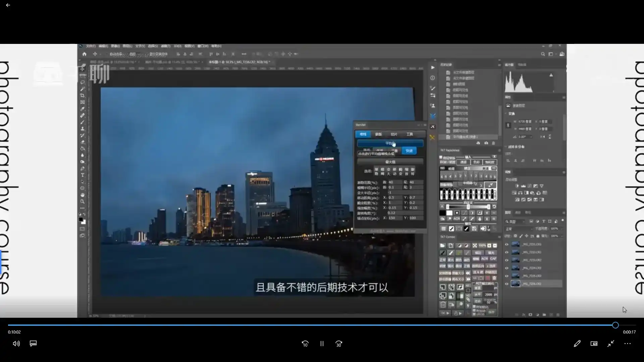Image resolution: width=644 pixels, height=362 pixels.
Task: Skip back 10 seconds
Action: tap(305, 344)
